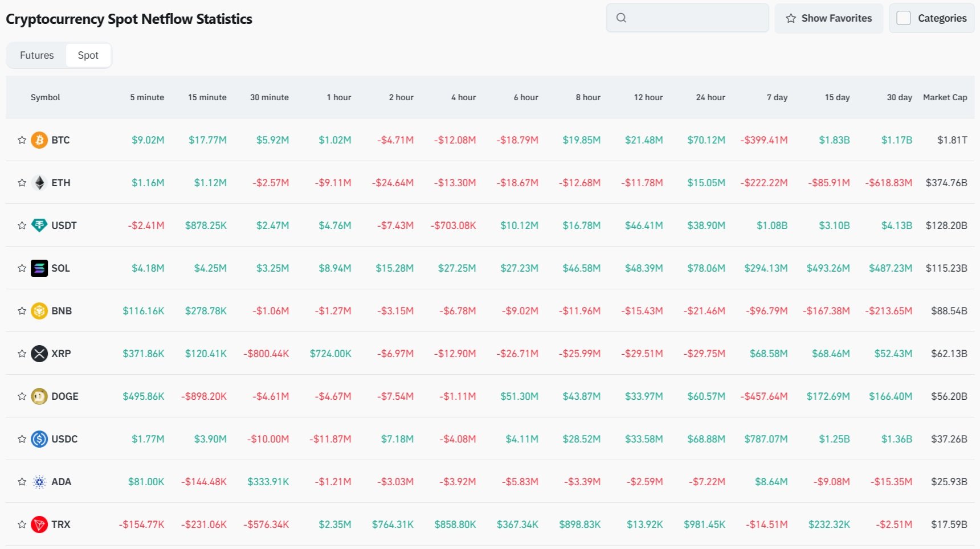Click the TRON TRX logo
This screenshot has width=980, height=549.
(39, 525)
